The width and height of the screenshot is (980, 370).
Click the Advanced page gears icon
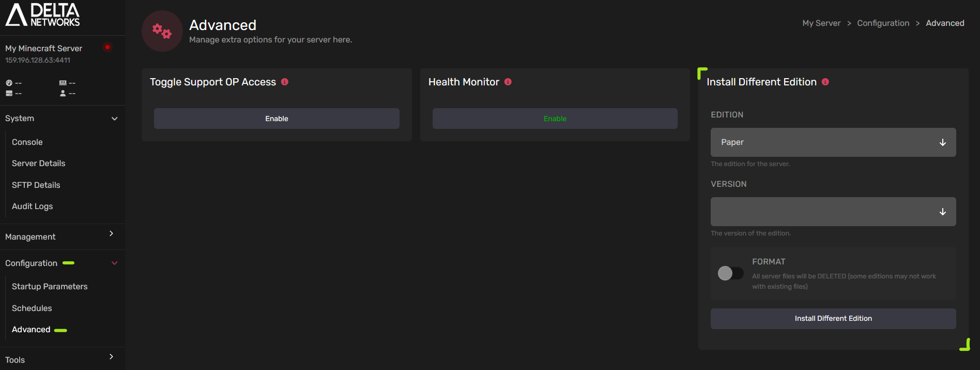[x=162, y=31]
